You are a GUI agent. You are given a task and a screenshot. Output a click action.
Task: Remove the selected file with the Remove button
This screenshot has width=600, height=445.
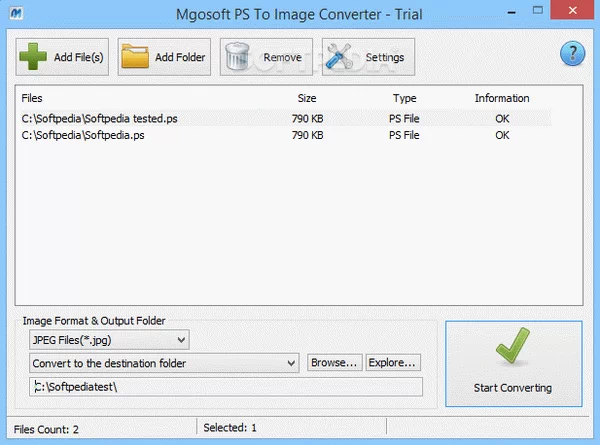[x=266, y=57]
